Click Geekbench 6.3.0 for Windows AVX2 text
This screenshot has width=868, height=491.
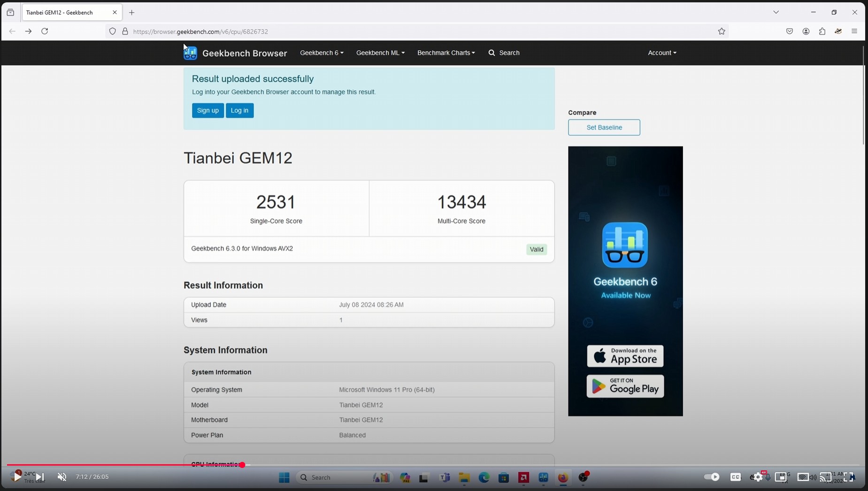click(242, 249)
